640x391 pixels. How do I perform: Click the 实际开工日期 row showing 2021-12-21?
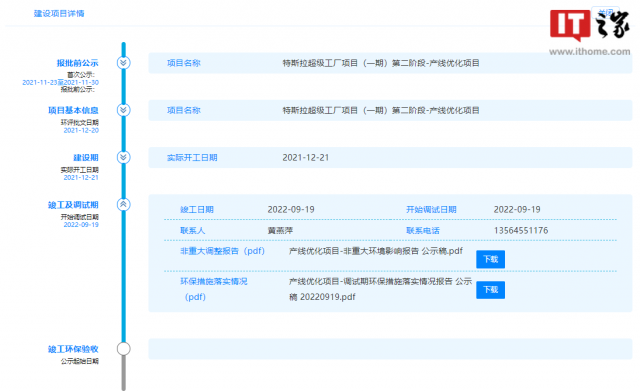coord(390,158)
